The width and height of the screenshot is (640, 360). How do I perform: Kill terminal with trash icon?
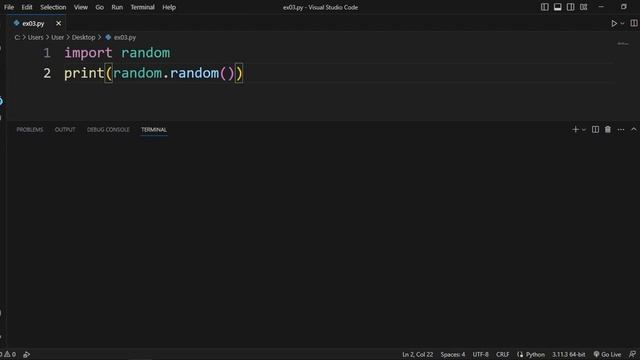(x=608, y=129)
